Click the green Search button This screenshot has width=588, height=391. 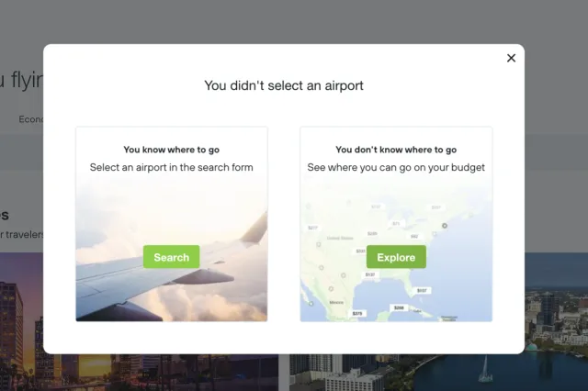coord(172,257)
